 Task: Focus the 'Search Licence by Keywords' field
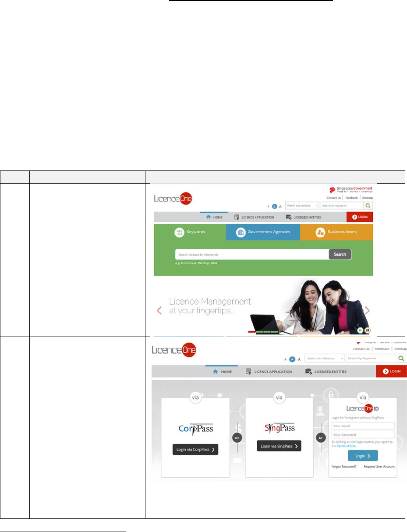(252, 255)
